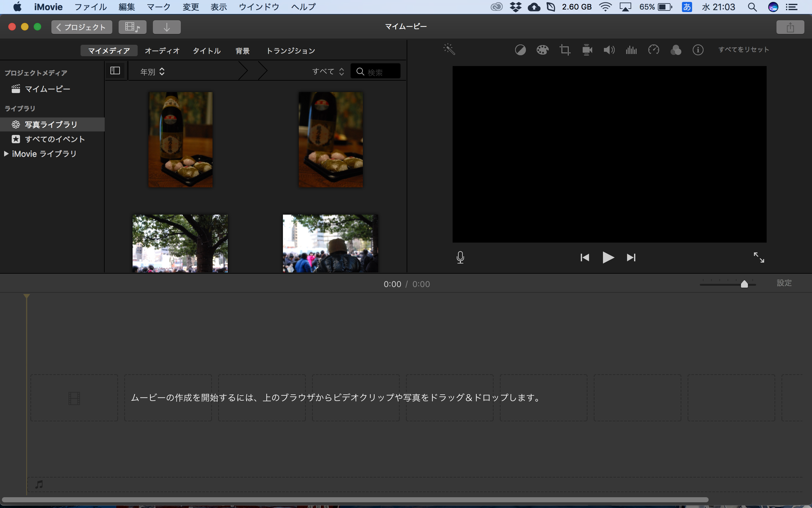Open the speed adjustment tool
The height and width of the screenshot is (508, 812).
tap(654, 50)
